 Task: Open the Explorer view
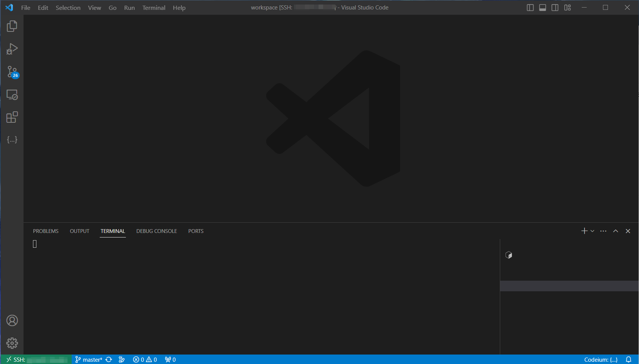pos(12,26)
